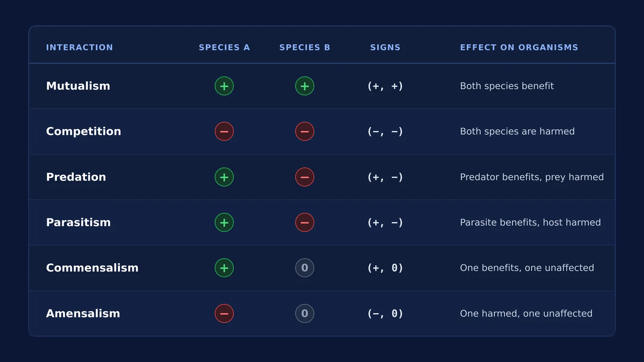Click the (+, 0) signs text
Viewport: 644px width, 362px height.
coord(385,268)
